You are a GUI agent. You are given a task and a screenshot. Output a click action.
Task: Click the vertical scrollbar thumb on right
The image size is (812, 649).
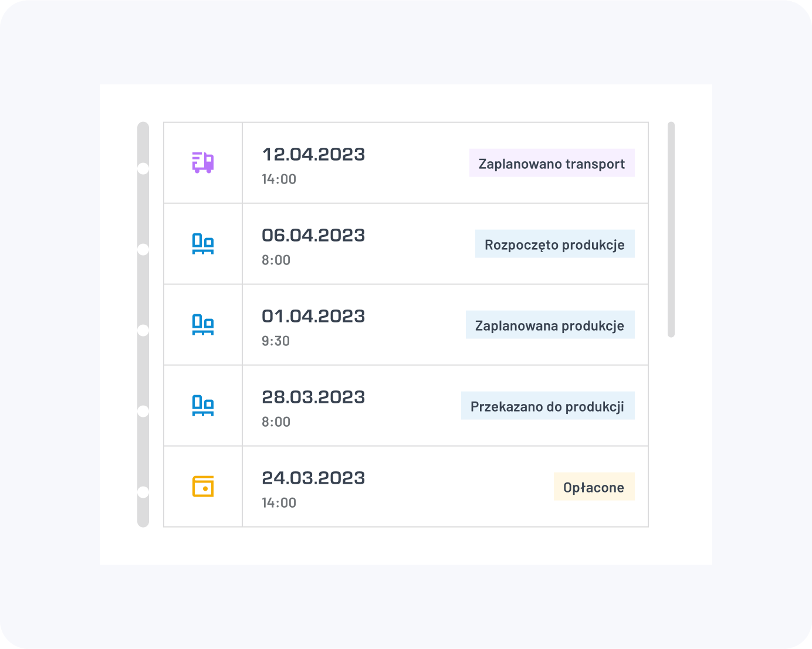[671, 229]
